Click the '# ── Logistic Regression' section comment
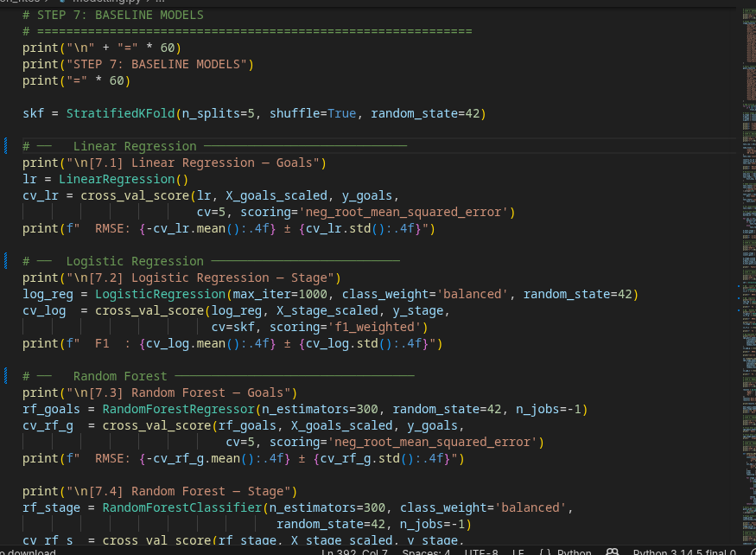Screen dimensions: 756x555 [211, 261]
